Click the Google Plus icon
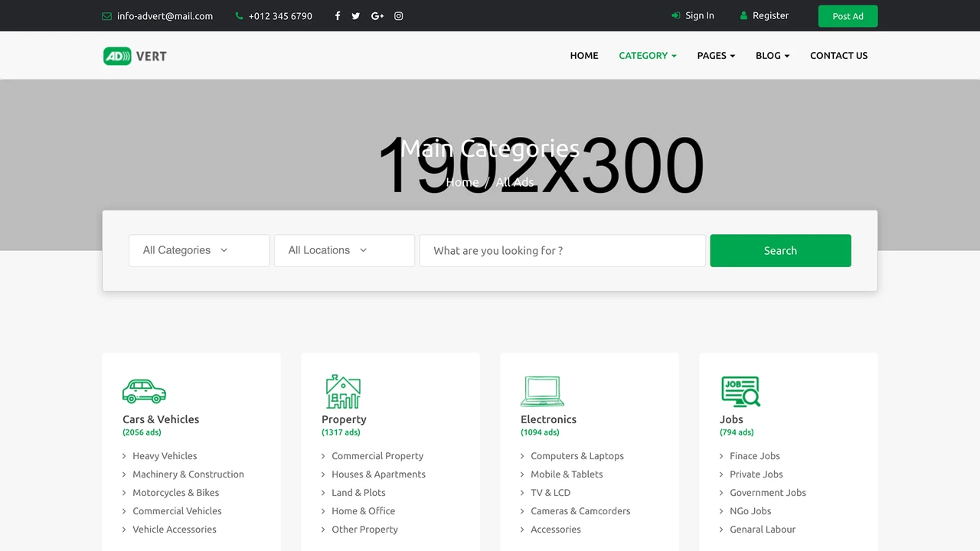980x551 pixels. 377,16
